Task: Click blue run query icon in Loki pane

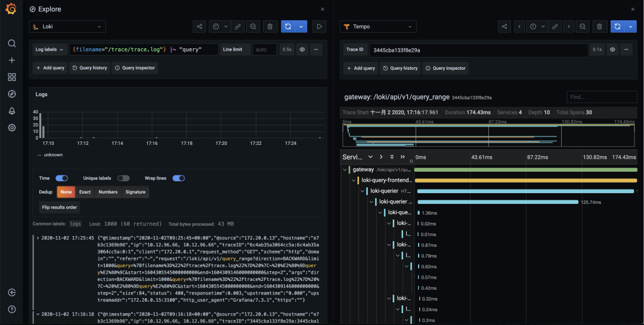Action: (x=288, y=26)
